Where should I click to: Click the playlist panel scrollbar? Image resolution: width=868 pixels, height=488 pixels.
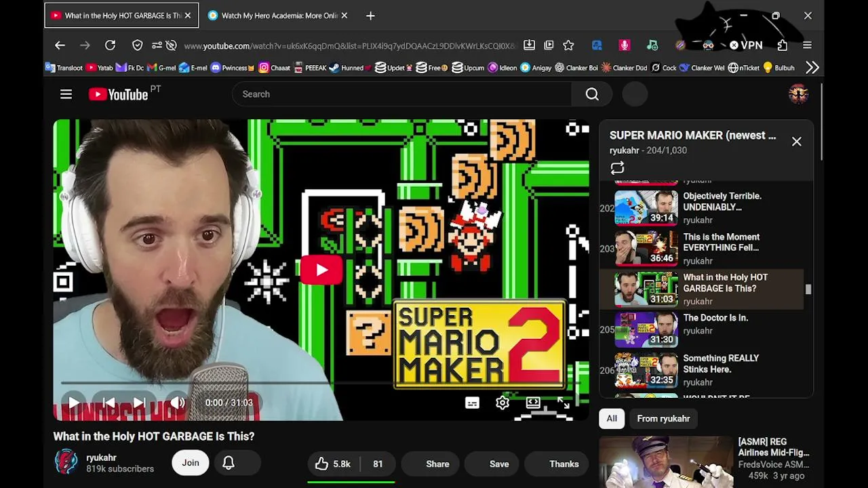click(808, 289)
